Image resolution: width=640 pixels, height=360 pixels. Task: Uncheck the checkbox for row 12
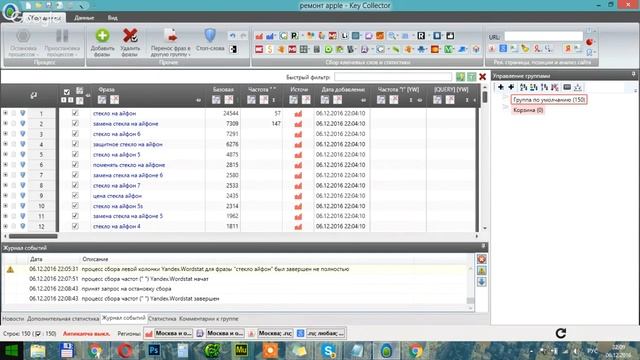[75, 226]
